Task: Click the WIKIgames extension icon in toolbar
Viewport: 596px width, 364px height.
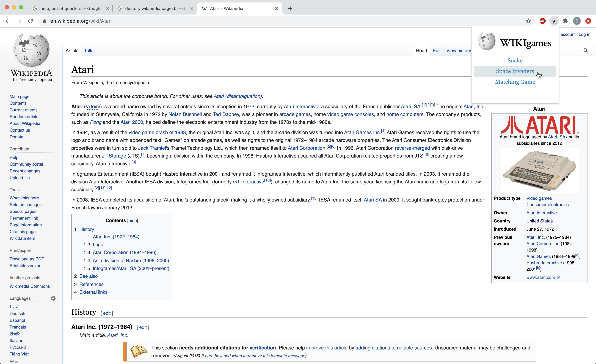Action: click(554, 21)
